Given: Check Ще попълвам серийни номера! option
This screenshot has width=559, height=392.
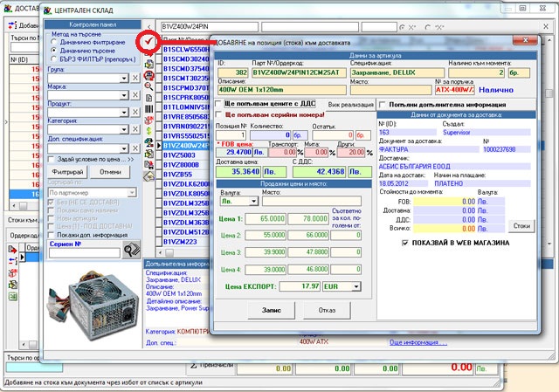Looking at the screenshot, I should [x=218, y=114].
